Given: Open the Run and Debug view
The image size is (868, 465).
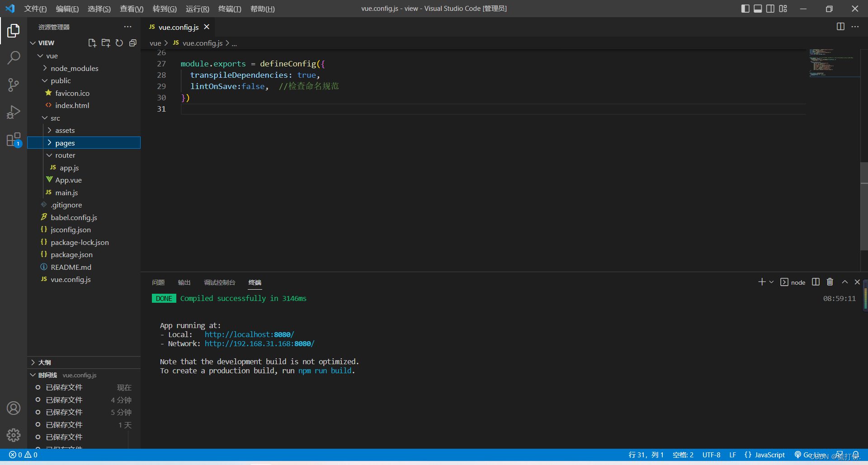Looking at the screenshot, I should (14, 112).
